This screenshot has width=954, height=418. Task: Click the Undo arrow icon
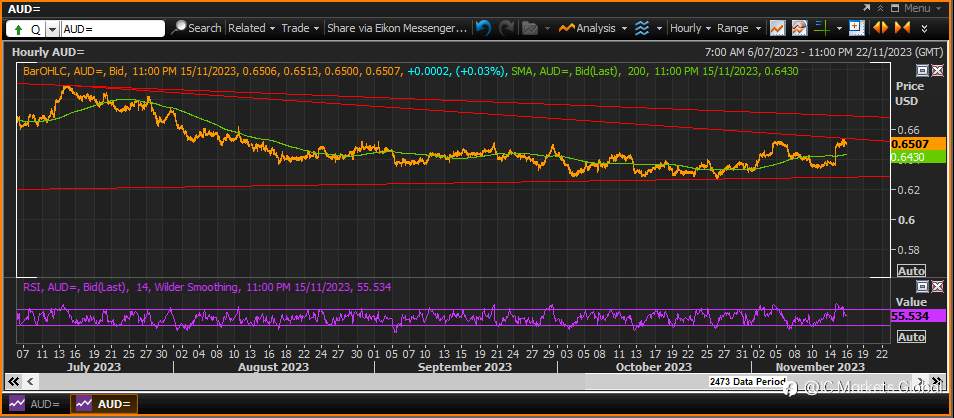click(x=483, y=28)
